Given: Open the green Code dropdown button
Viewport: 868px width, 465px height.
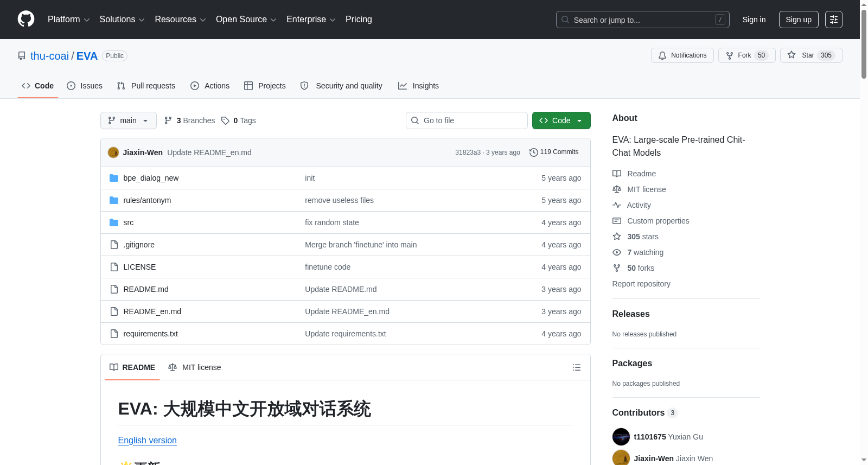Looking at the screenshot, I should 561,120.
